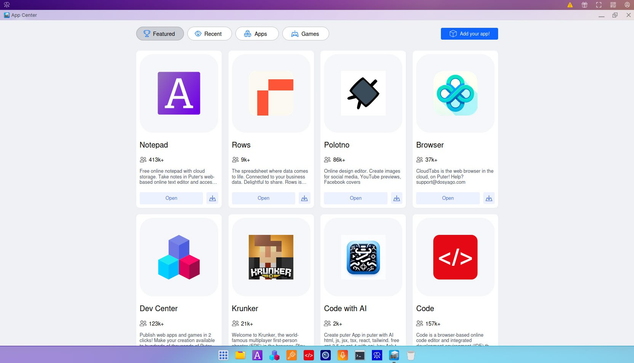Screen dimensions: 634x363
Task: Click the Krunker game icon tile
Action: point(271,257)
